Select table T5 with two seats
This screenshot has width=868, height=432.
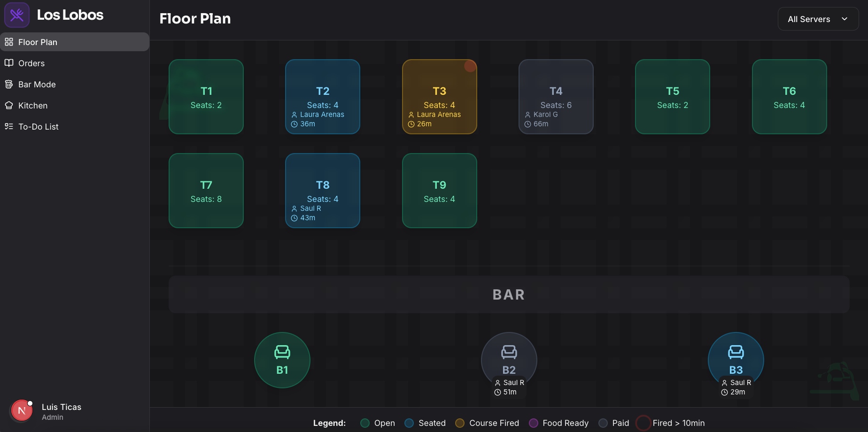coord(672,97)
